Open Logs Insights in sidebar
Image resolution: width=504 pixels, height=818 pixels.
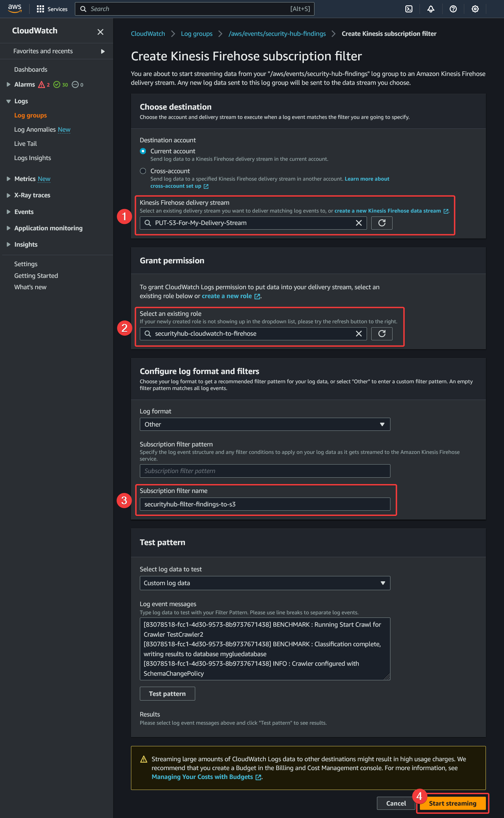33,158
